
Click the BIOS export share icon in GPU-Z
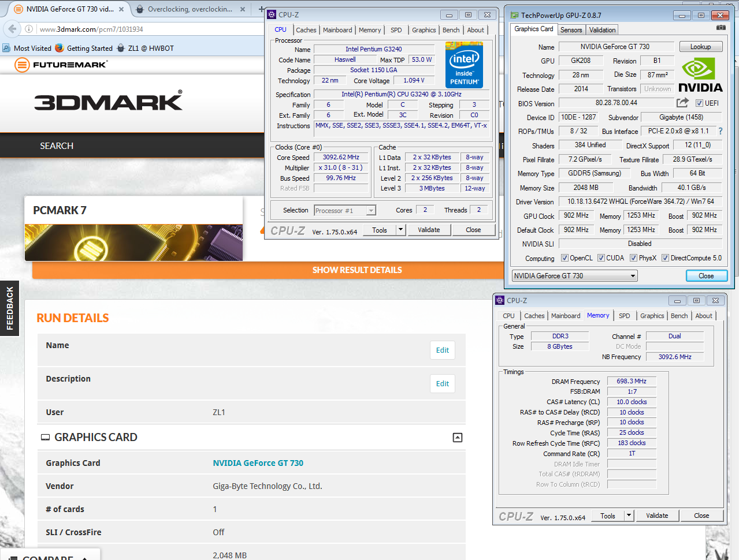682,102
